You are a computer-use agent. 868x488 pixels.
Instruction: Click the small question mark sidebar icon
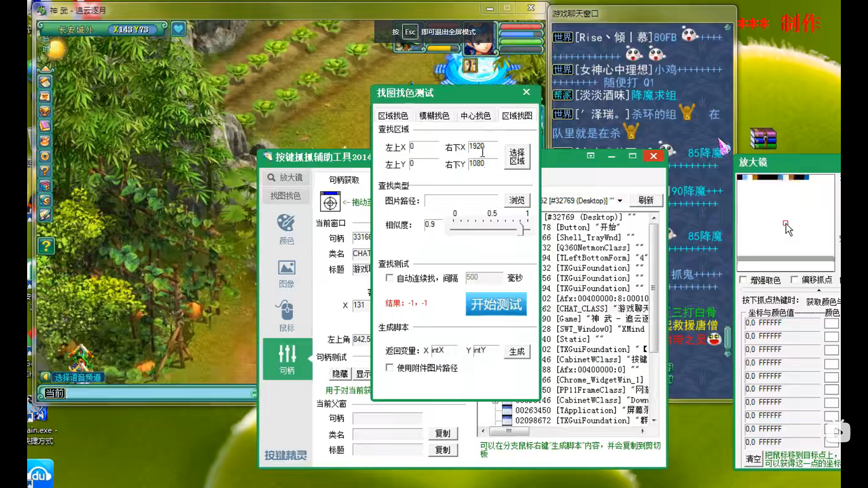[x=45, y=171]
